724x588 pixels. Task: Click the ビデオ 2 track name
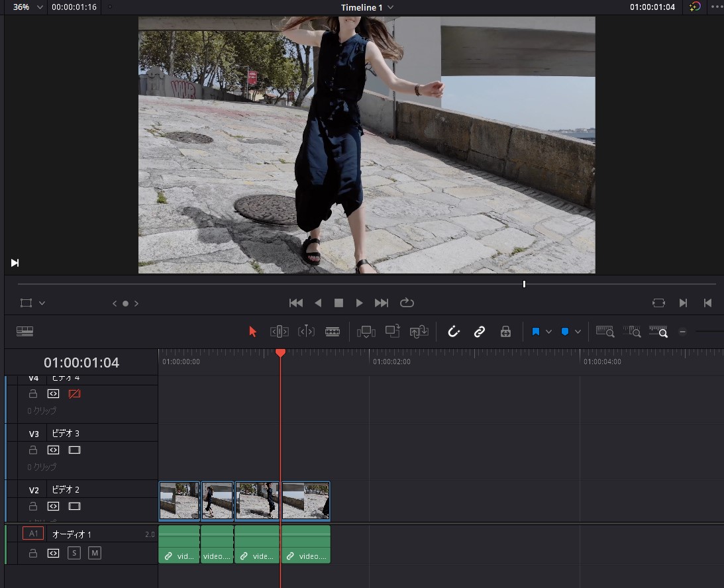[66, 490]
